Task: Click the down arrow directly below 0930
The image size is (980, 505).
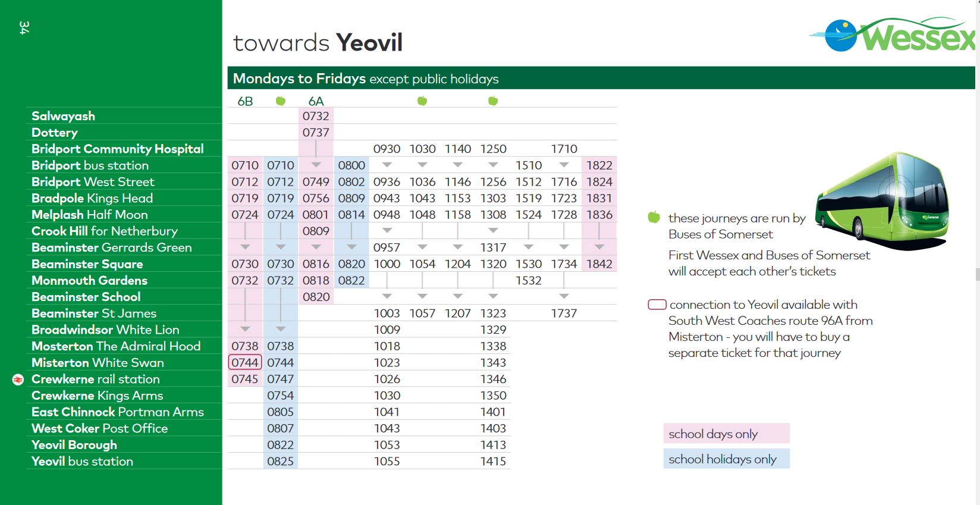Action: click(x=387, y=165)
